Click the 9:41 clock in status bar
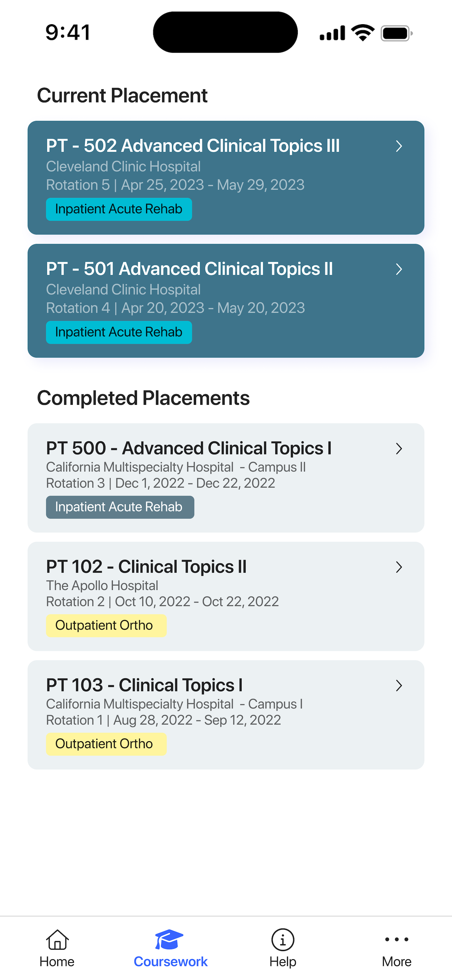Screen dimensions: 452x980 (x=68, y=32)
